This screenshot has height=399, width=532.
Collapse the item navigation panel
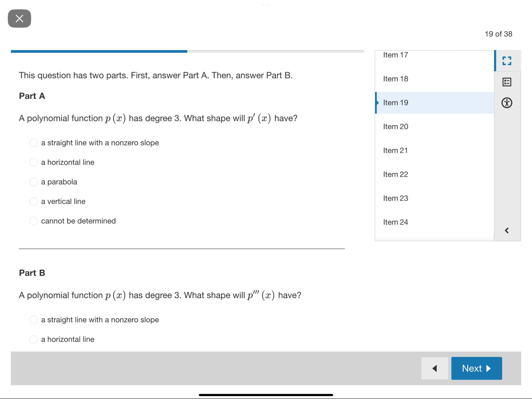click(506, 230)
